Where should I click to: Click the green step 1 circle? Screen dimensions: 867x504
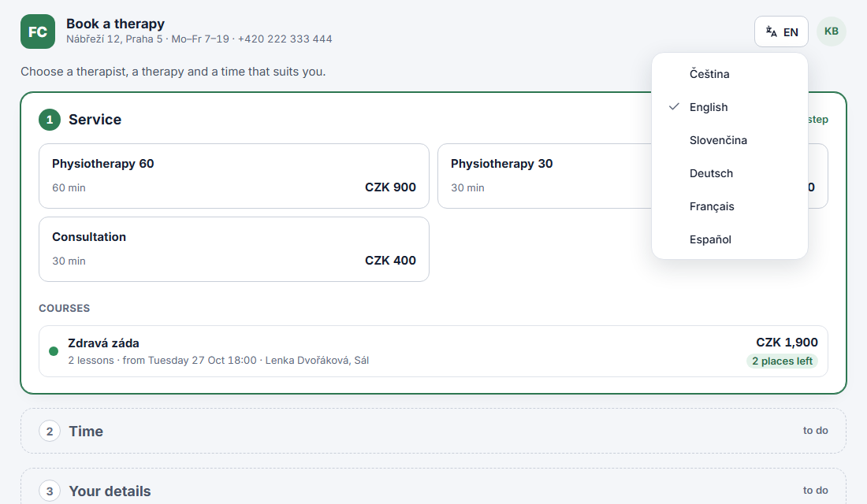pyautogui.click(x=50, y=120)
